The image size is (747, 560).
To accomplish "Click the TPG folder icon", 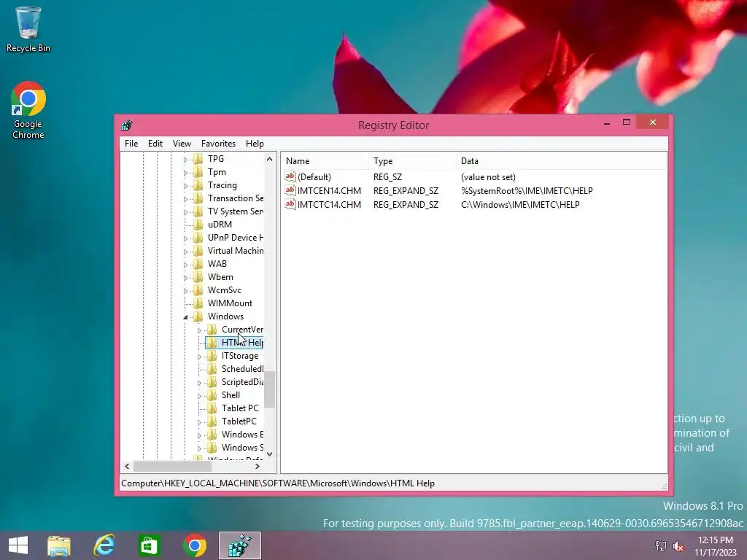I will tap(198, 158).
